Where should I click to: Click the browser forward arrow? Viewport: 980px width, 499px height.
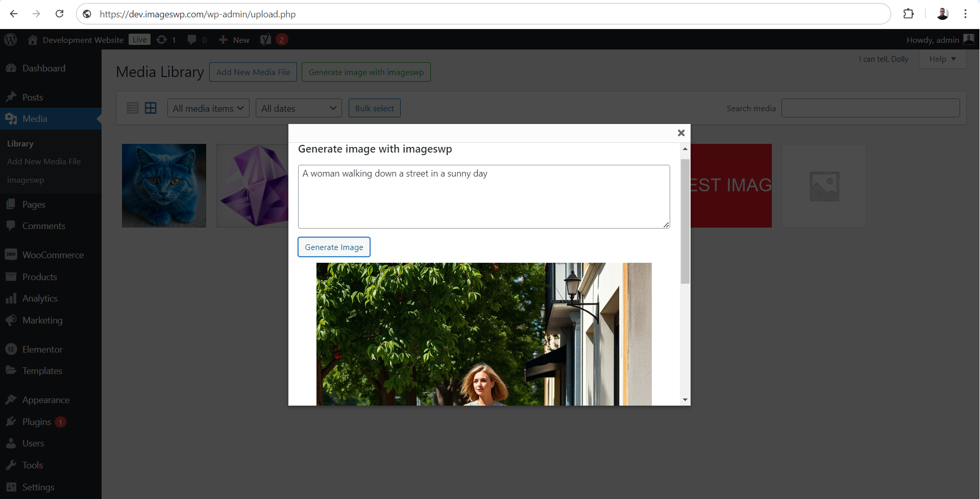click(x=36, y=14)
